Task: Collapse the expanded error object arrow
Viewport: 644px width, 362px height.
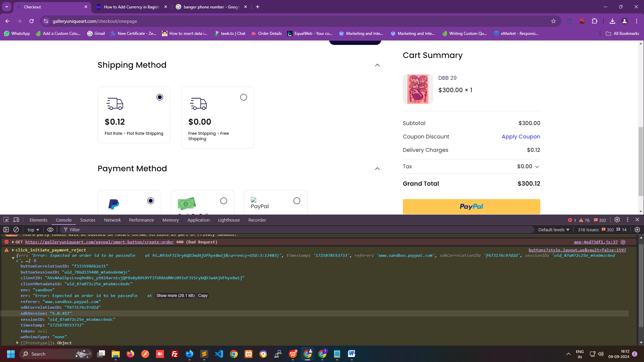Action: point(13,258)
